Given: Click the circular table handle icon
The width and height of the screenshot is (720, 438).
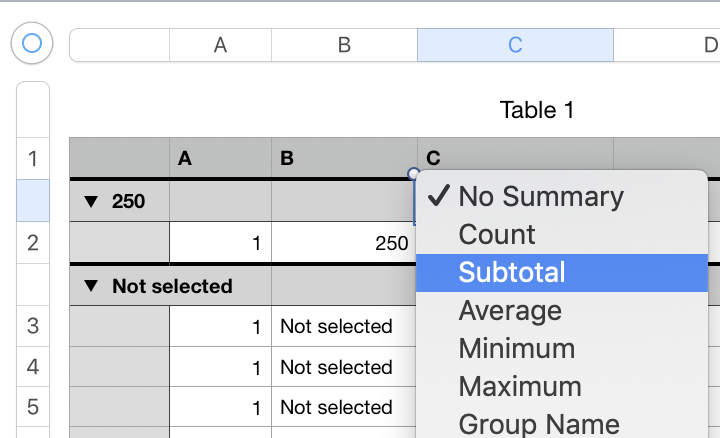Looking at the screenshot, I should tap(32, 44).
